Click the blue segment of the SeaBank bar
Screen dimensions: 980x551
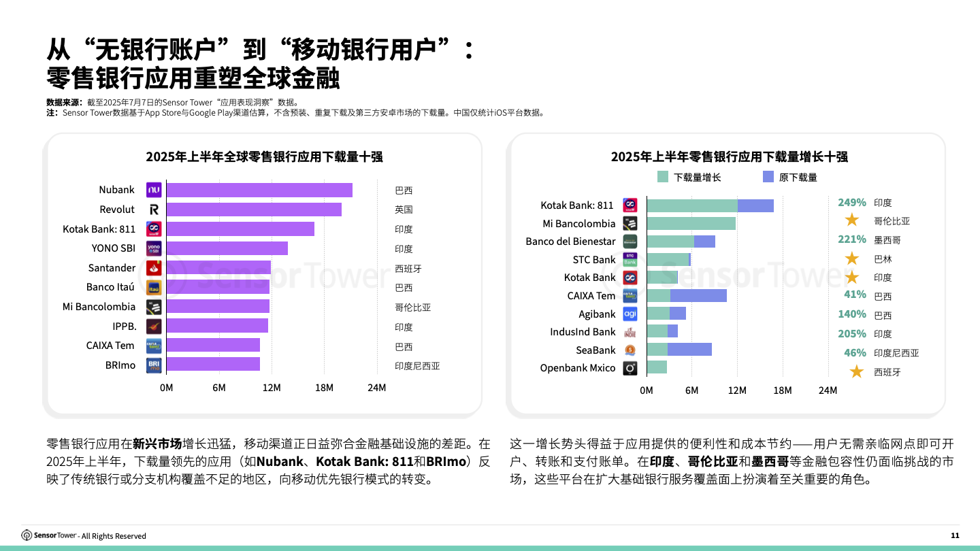689,350
